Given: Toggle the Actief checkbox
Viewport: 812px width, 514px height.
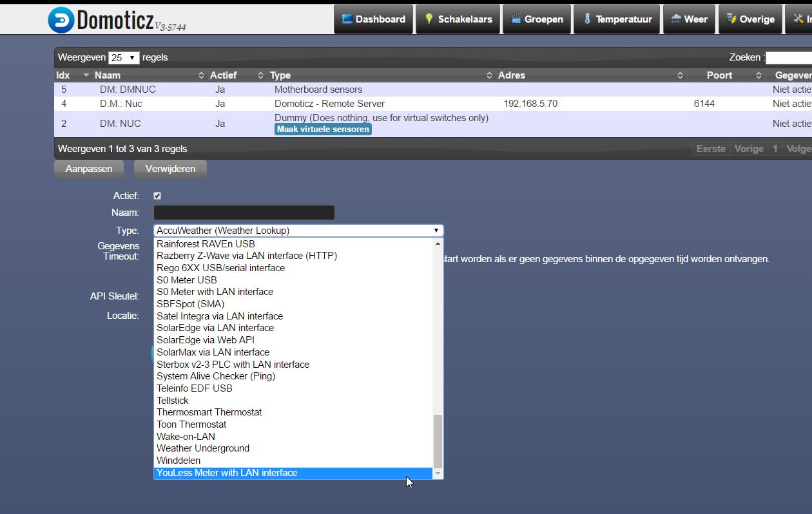Looking at the screenshot, I should click(x=157, y=196).
